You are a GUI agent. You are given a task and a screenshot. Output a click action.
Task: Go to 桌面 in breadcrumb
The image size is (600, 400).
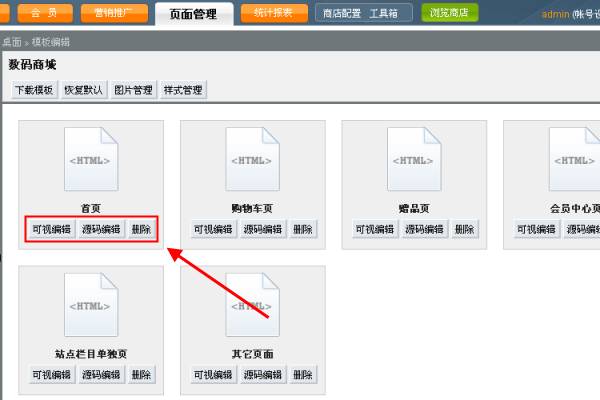pyautogui.click(x=11, y=42)
